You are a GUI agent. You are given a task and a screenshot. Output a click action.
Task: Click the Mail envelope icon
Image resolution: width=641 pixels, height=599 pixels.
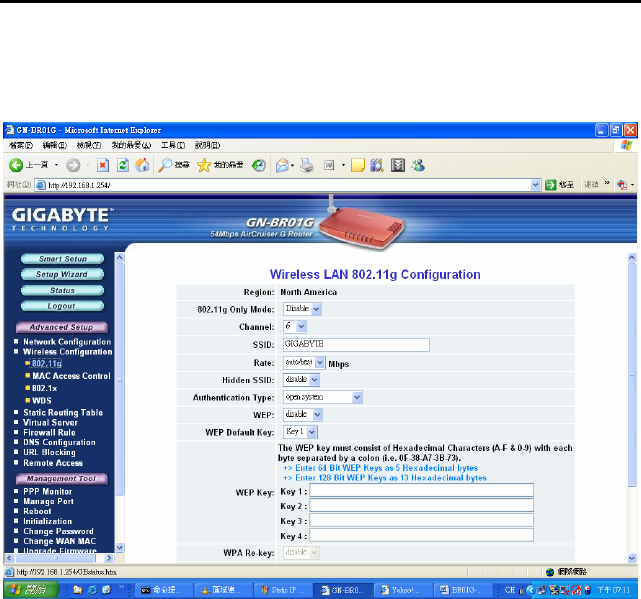click(282, 165)
